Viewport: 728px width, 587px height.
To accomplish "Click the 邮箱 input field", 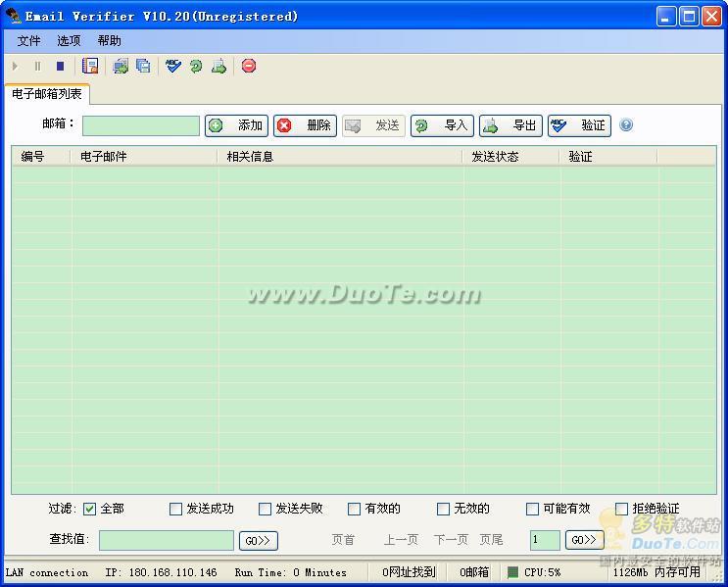I will [141, 125].
